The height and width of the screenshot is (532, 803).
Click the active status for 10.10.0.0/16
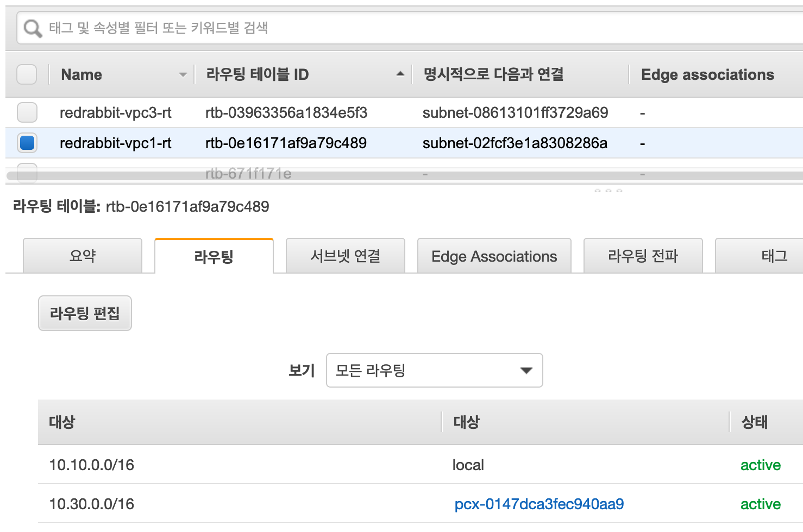761,465
